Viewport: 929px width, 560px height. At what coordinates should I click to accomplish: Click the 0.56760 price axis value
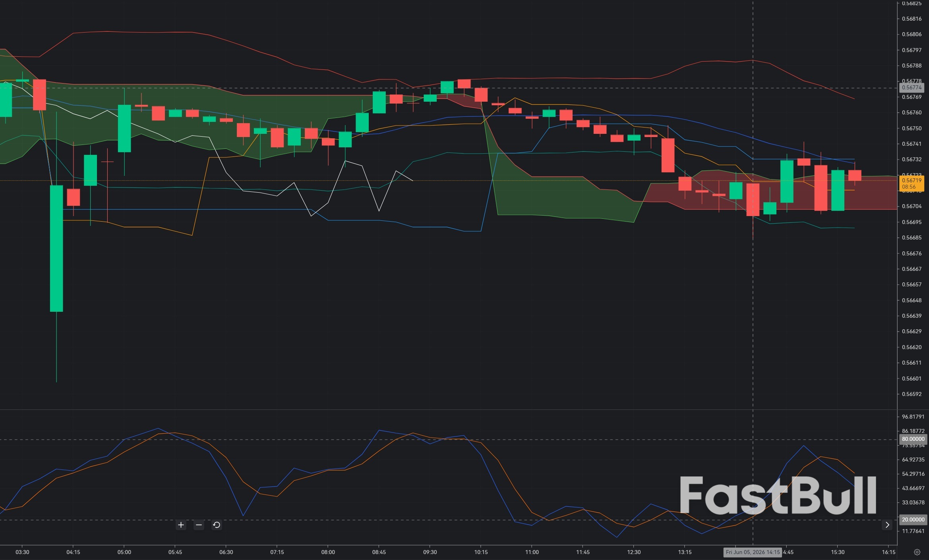click(912, 112)
